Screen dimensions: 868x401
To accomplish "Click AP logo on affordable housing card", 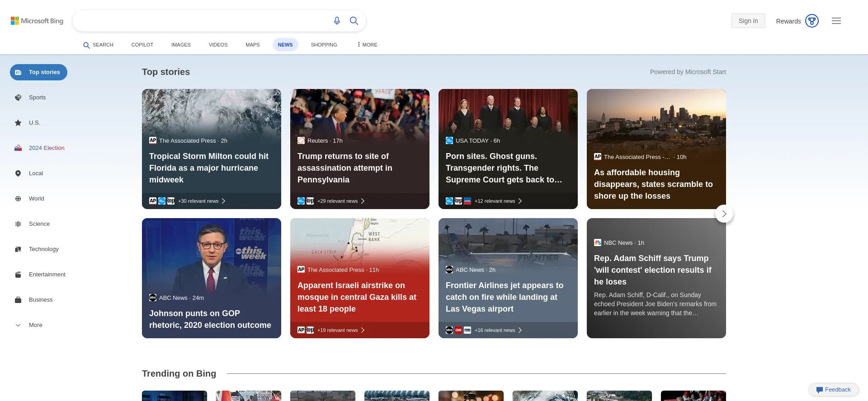I will pyautogui.click(x=598, y=157).
